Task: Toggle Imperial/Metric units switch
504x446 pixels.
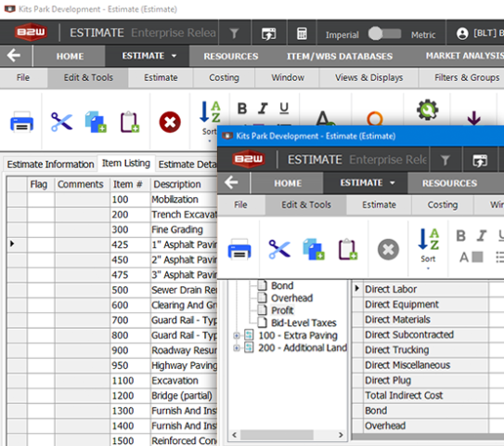Action: 385,33
